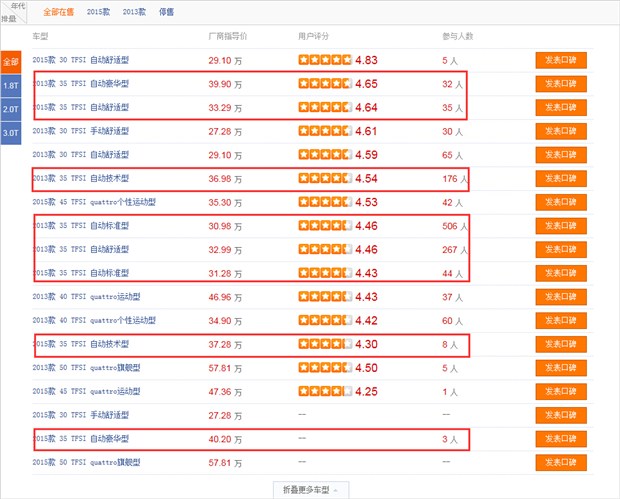The width and height of the screenshot is (620, 499).
Task: Click the star rating icons beside 4.54
Action: coord(325,179)
